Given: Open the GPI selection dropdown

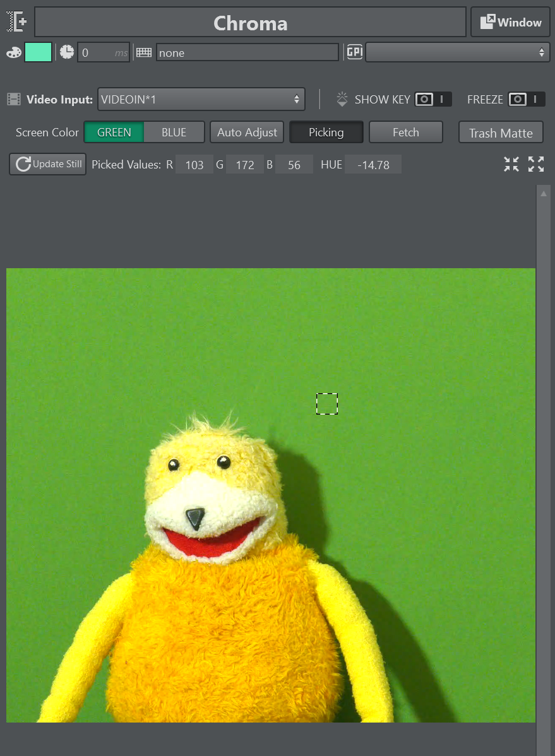Looking at the screenshot, I should pyautogui.click(x=457, y=52).
